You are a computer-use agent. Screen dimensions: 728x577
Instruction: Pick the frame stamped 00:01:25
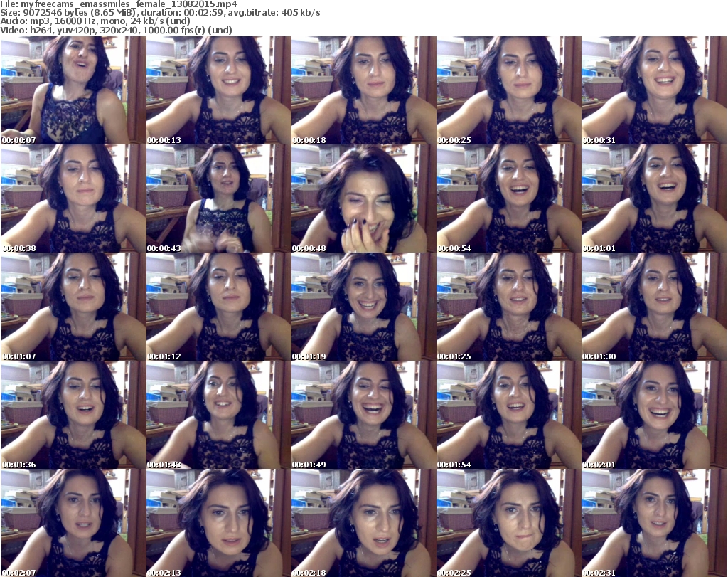coord(508,307)
